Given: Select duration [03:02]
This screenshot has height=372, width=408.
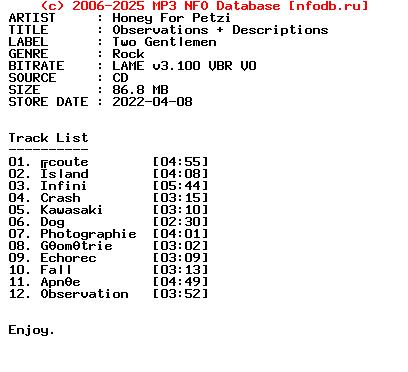Looking at the screenshot, I should 180,246.
